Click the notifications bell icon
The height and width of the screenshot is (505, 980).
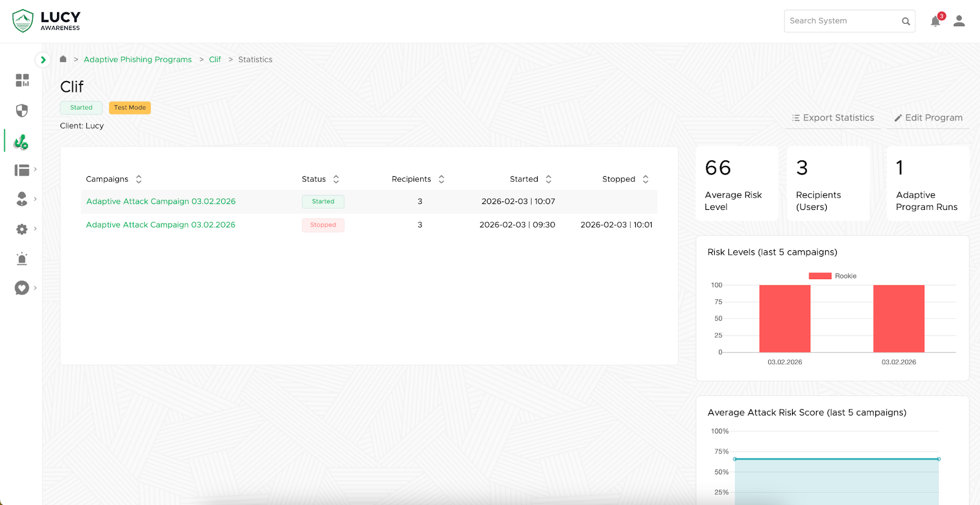(935, 21)
